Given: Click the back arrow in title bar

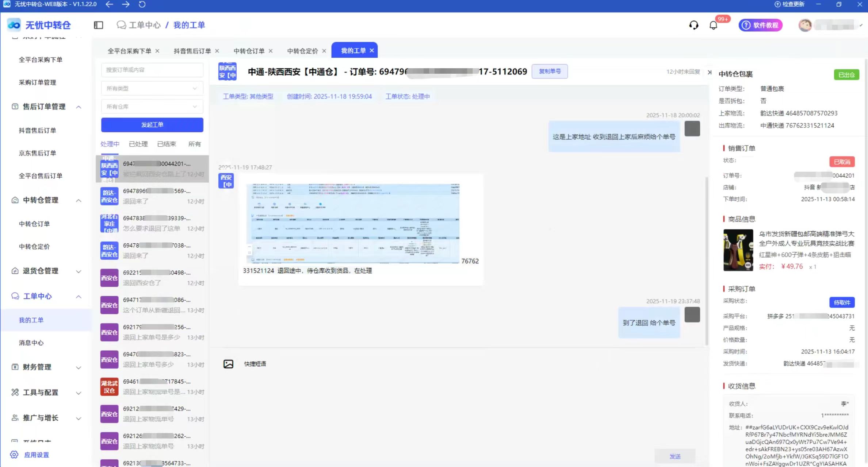Looking at the screenshot, I should pyautogui.click(x=109, y=4).
